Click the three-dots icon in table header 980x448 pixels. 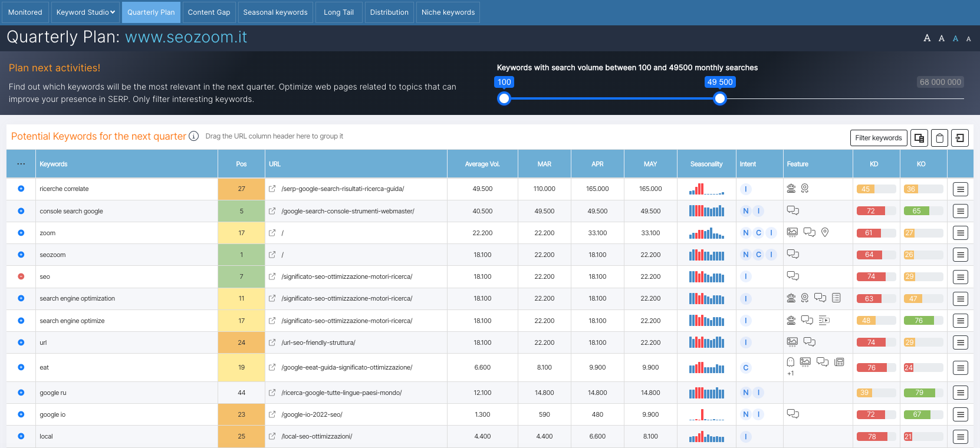tap(21, 164)
